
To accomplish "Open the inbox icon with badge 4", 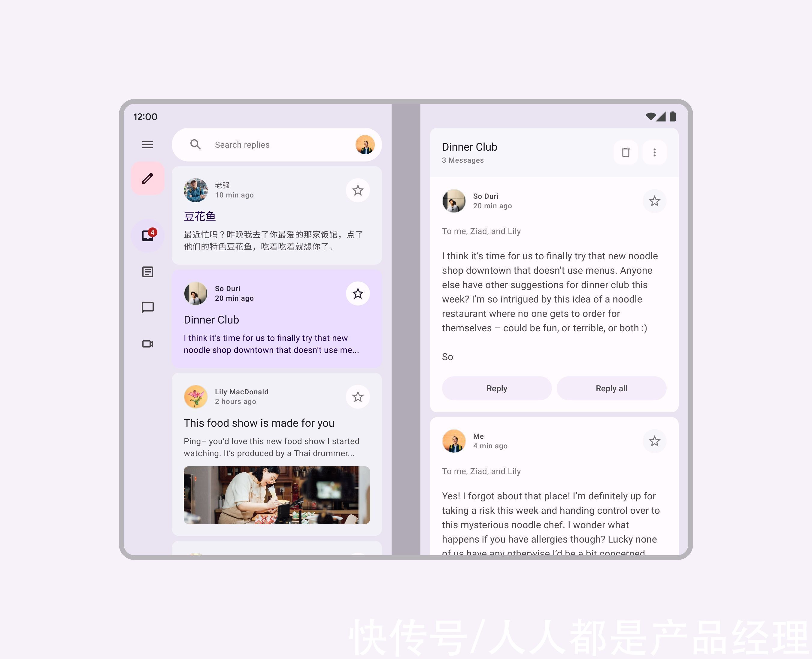I will (147, 235).
